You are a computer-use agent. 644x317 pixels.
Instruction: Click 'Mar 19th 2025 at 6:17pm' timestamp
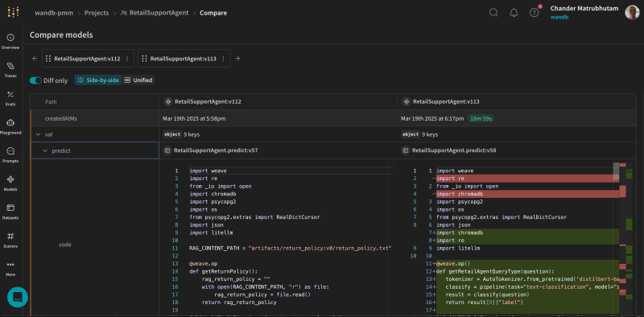click(x=431, y=118)
